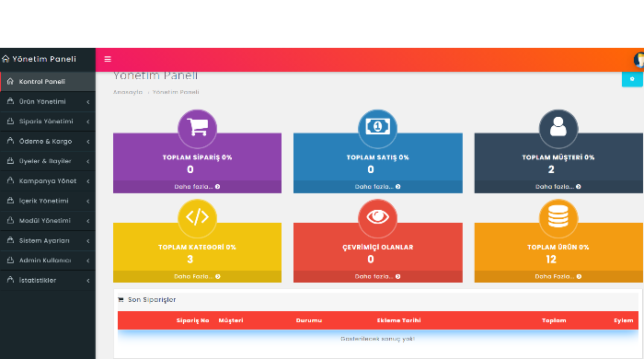The width and height of the screenshot is (644, 359).
Task: Open Sipariş Yönetimi sidebar menu
Action: coord(48,122)
